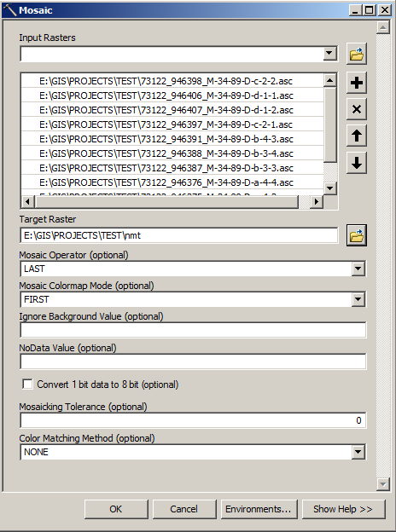The width and height of the screenshot is (396, 532).
Task: Expand the Mosaic Colormap Mode dropdown
Action: (x=358, y=299)
